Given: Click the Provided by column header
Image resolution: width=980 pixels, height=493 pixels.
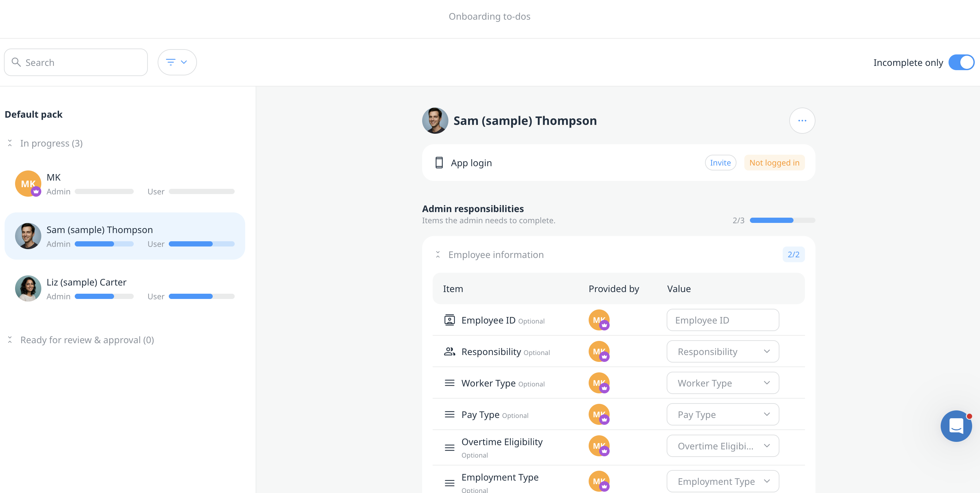Looking at the screenshot, I should coord(614,289).
